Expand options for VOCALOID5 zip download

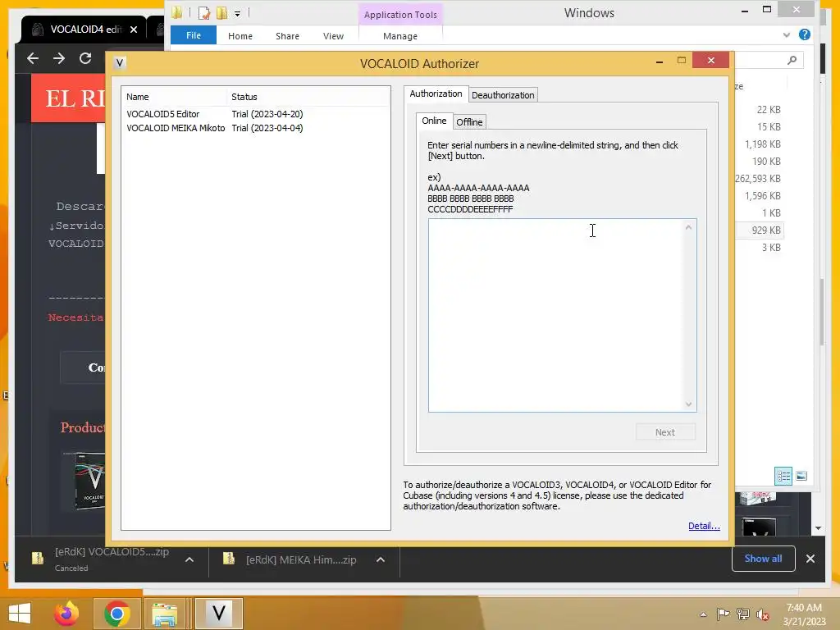click(189, 559)
